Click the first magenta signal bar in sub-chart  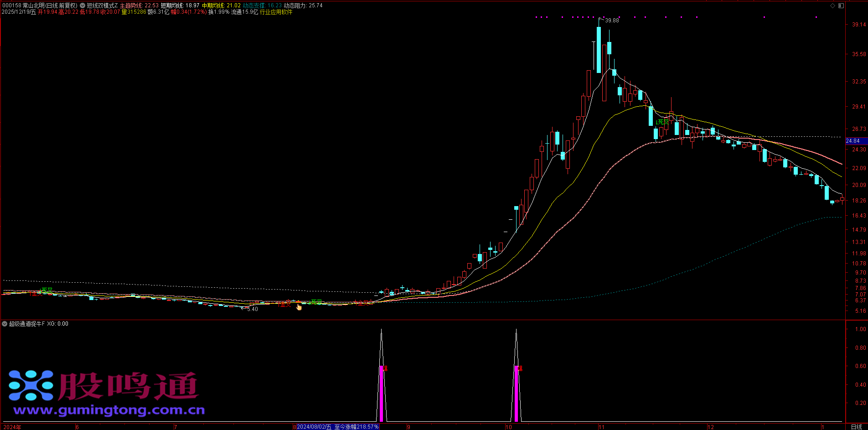pos(381,393)
